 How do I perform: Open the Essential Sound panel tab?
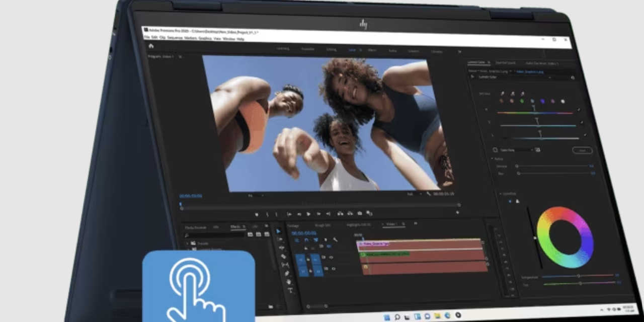coord(506,63)
